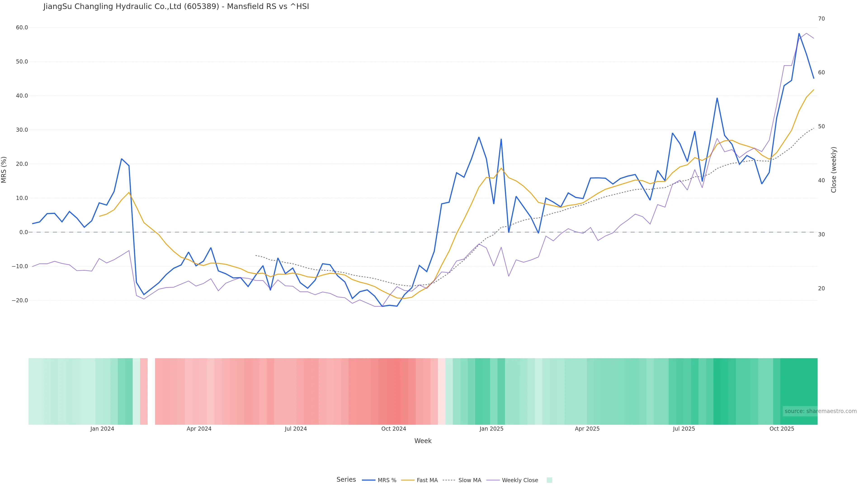Click the MRS (%) y-axis title
The image size is (868, 488).
tap(4, 170)
